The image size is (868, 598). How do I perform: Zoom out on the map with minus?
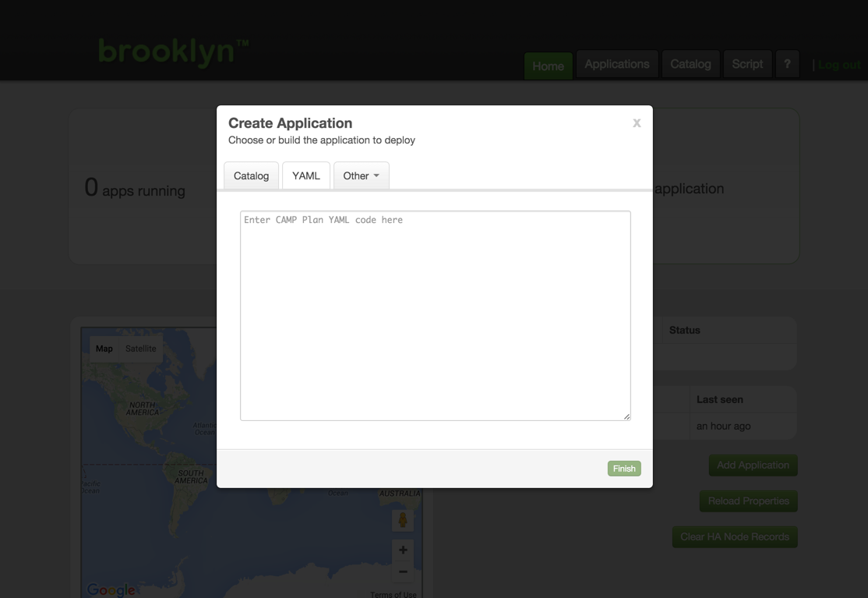click(403, 571)
